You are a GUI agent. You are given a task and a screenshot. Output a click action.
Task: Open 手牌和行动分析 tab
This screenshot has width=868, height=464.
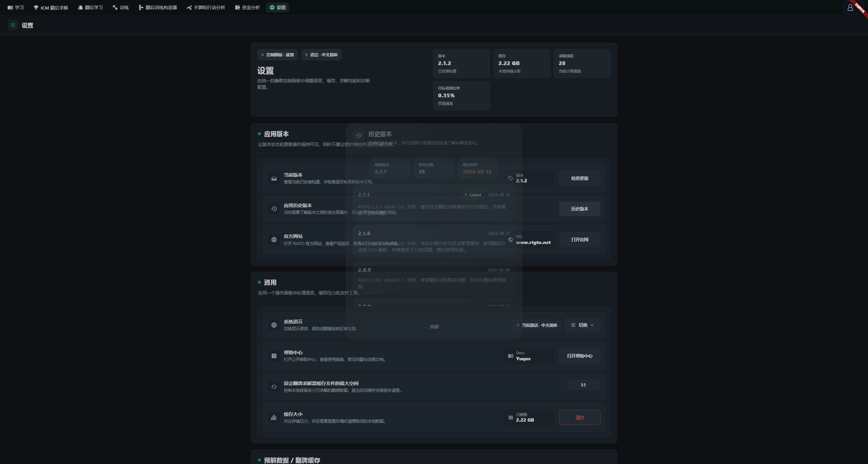click(206, 7)
